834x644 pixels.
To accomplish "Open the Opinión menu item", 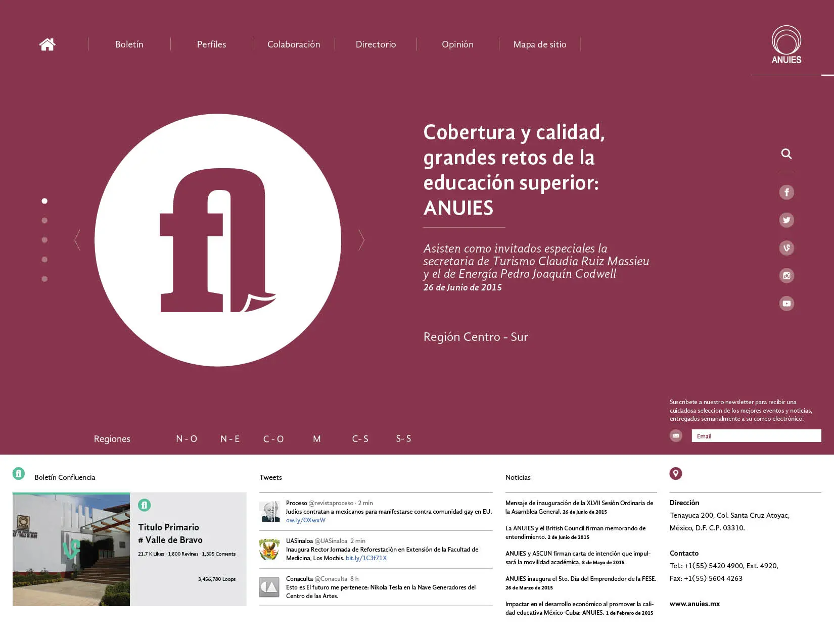I will point(457,44).
